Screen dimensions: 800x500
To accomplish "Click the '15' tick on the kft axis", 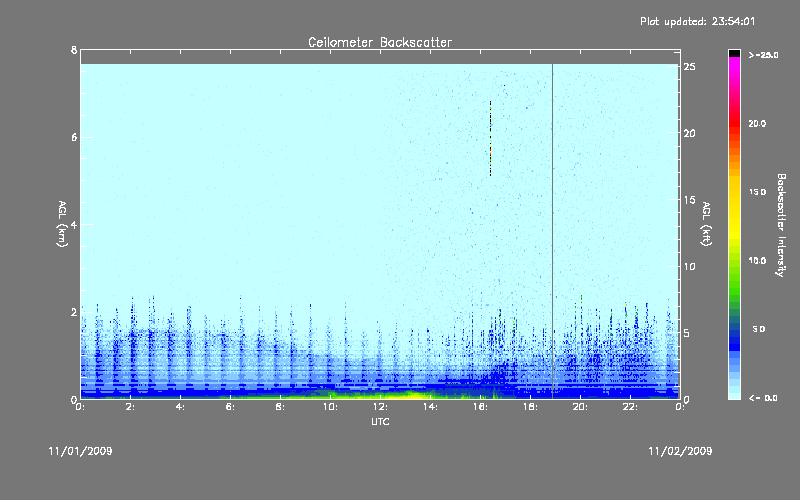I will pos(690,200).
